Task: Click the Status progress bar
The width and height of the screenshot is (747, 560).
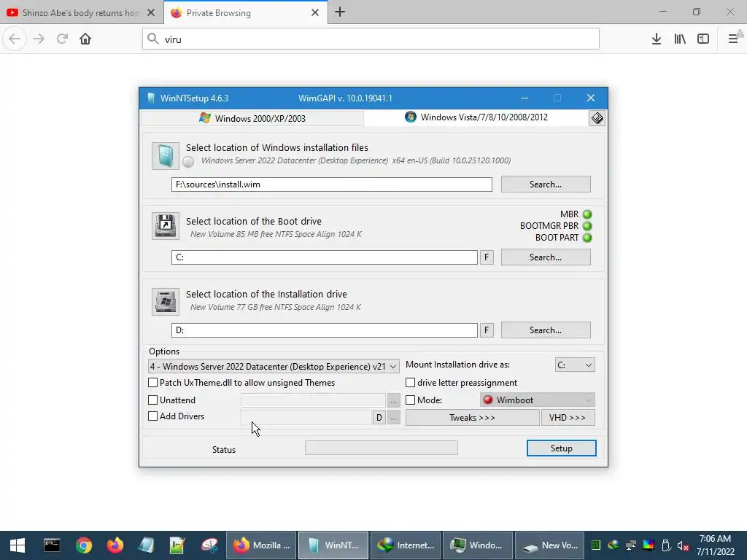Action: [x=381, y=448]
